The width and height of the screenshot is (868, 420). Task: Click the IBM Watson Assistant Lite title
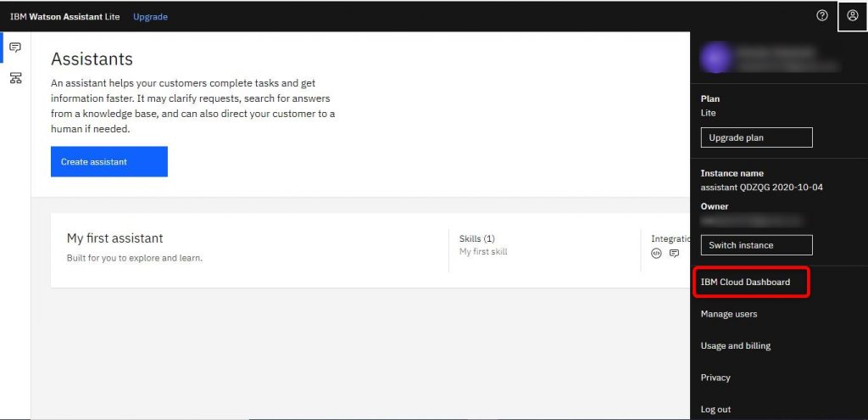click(x=64, y=17)
